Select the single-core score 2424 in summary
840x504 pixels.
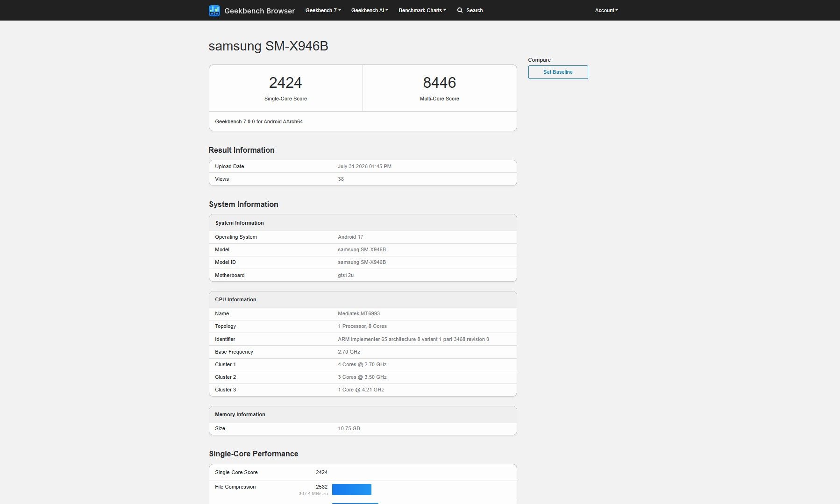tap(285, 83)
